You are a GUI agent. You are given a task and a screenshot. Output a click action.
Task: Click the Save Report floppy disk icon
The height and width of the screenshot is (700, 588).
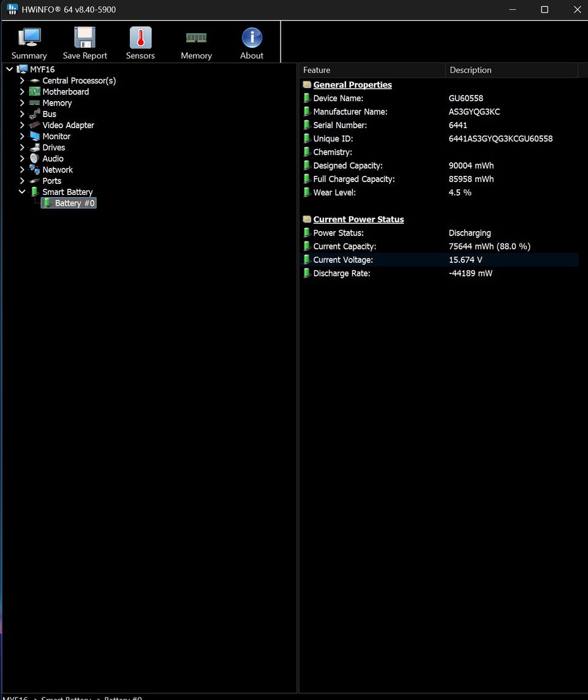[x=85, y=38]
